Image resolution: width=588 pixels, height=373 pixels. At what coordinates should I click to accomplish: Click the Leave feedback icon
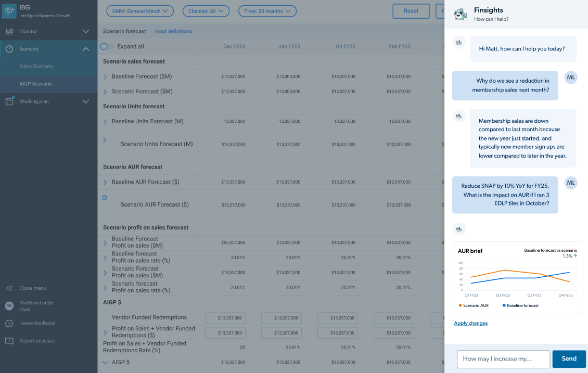tap(9, 323)
